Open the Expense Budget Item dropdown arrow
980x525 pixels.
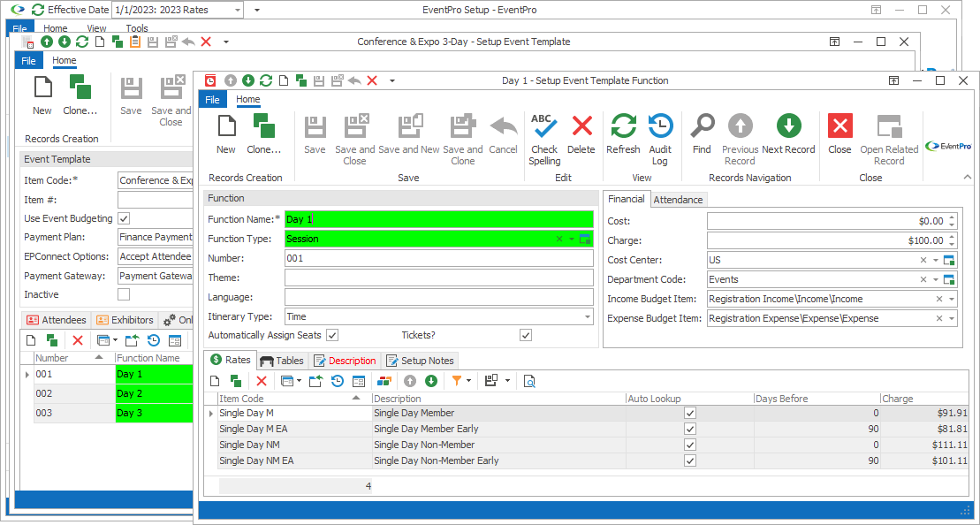tap(952, 318)
